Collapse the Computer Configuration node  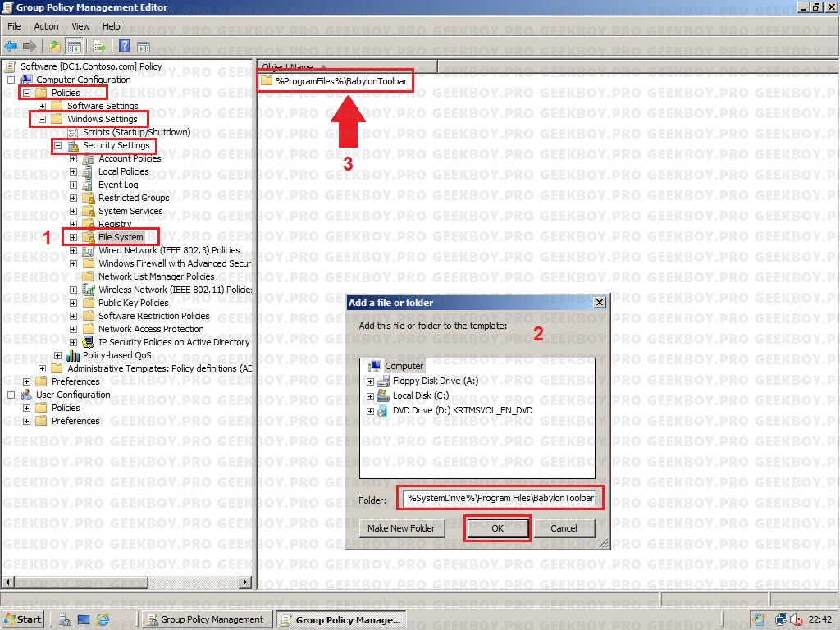pyautogui.click(x=11, y=80)
